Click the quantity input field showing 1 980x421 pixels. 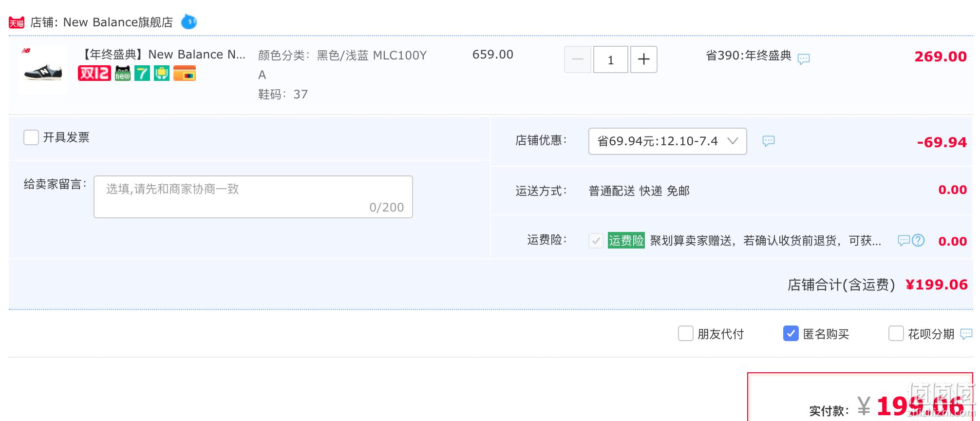click(611, 59)
